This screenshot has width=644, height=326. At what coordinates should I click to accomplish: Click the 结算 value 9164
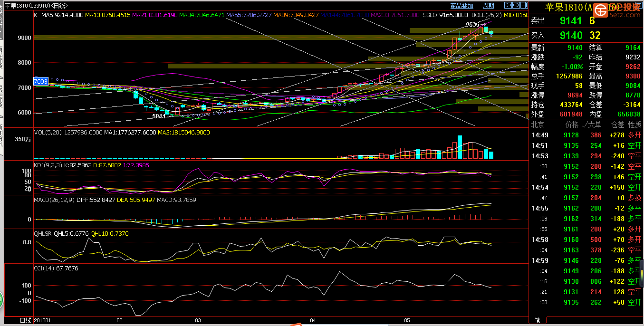[x=633, y=48]
